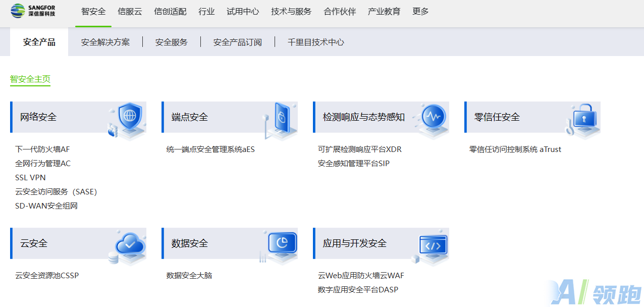644x307 pixels.
Task: Open 安全感知管理平台SIP link
Action: click(x=354, y=163)
